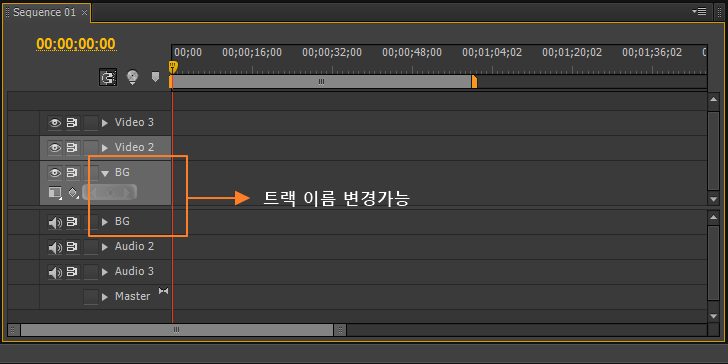
Task: Toggle sync lock on Audio 3
Action: pos(72,272)
